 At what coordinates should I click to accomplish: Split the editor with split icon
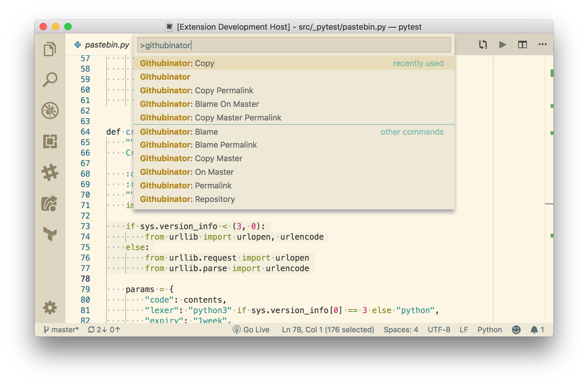[x=523, y=44]
